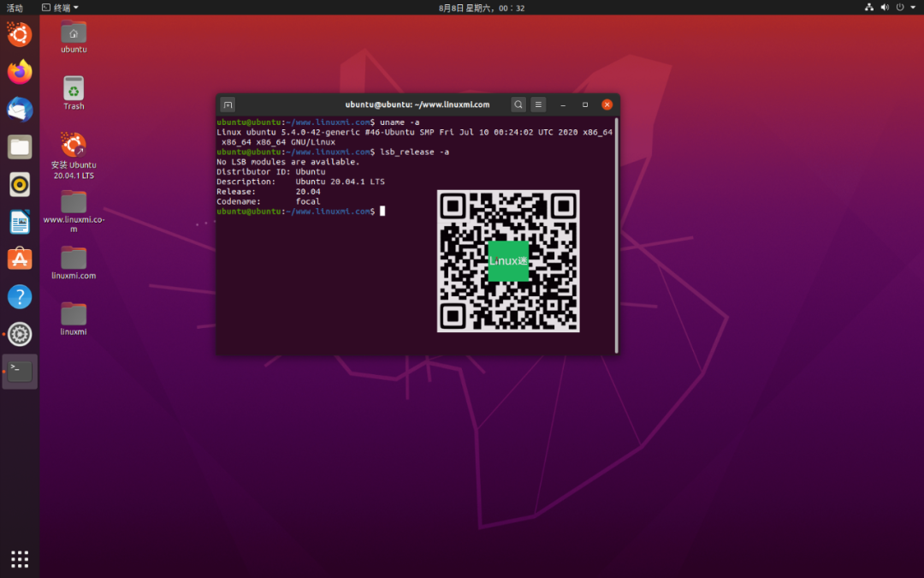
Task: Click the network status icon in top bar
Action: pos(869,7)
